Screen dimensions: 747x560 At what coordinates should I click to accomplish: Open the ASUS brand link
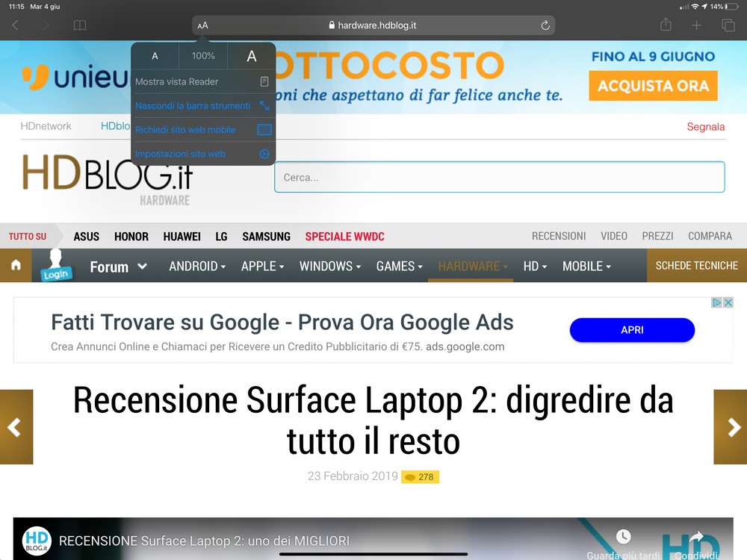(x=86, y=236)
